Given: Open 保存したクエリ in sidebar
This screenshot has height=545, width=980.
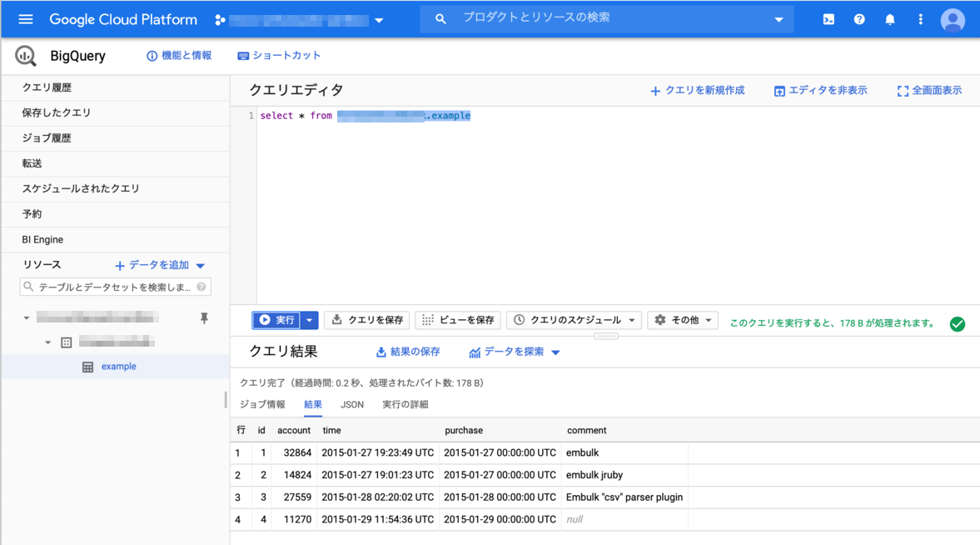Looking at the screenshot, I should click(116, 112).
